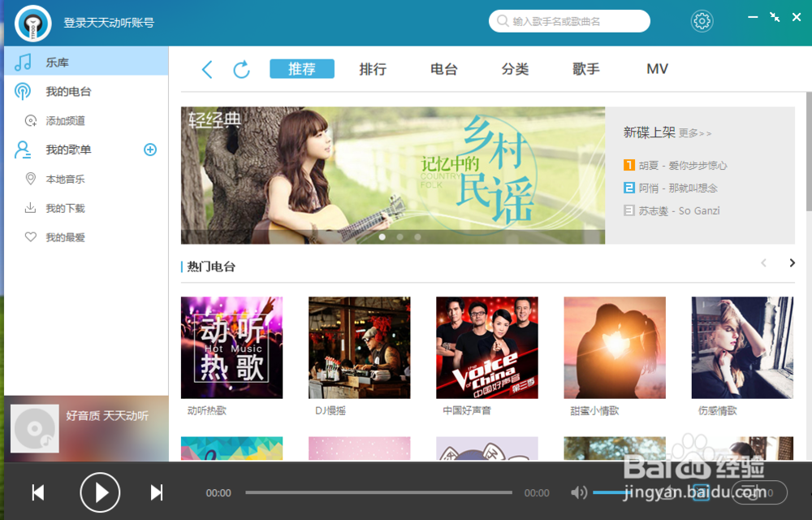Open 我的歌单 playlists

coord(68,149)
